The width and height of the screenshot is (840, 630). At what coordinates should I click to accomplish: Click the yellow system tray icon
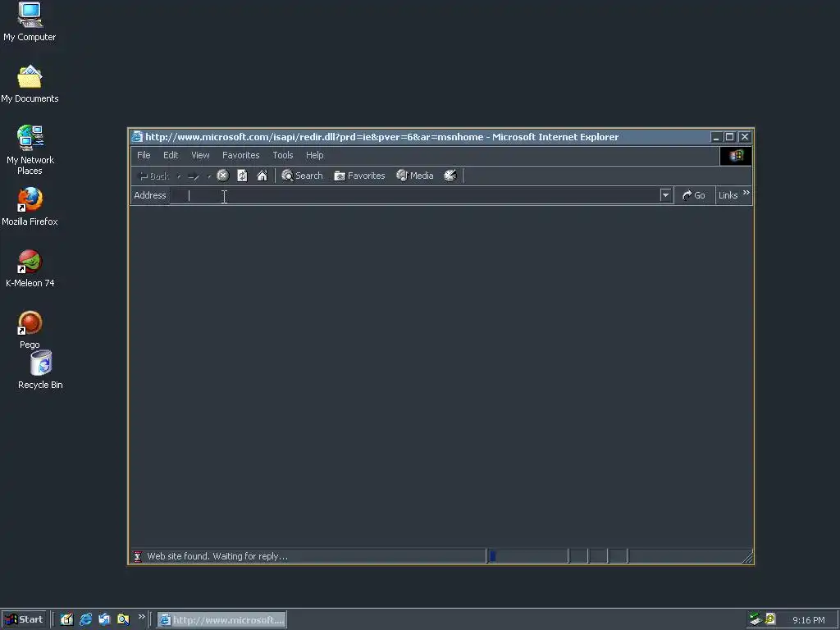point(770,619)
